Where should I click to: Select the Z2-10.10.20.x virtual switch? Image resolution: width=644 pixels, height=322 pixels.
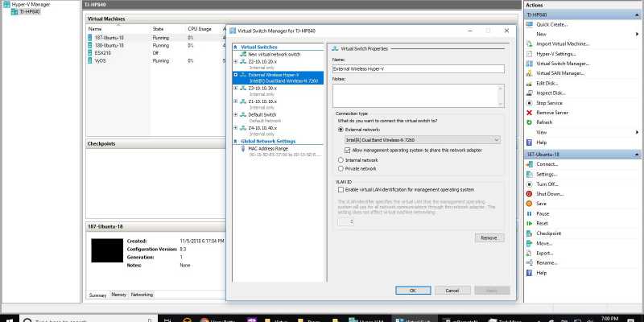pos(262,62)
